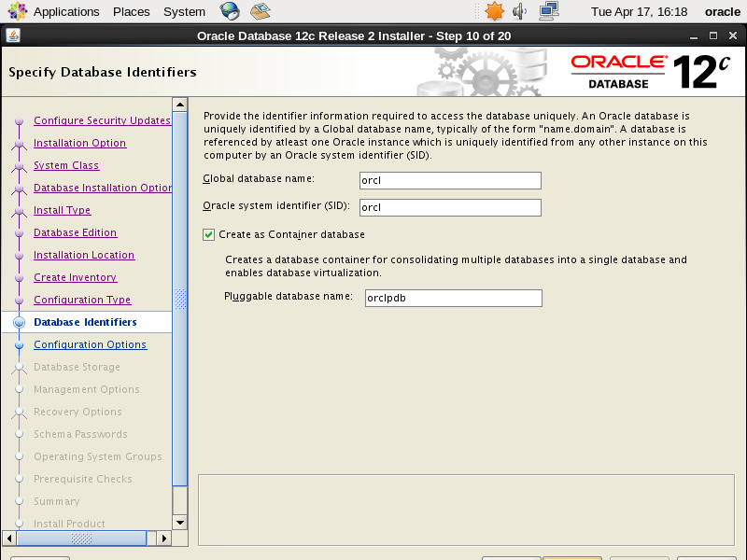Go to Configure Security Updates step
The width and height of the screenshot is (747, 560).
(102, 120)
